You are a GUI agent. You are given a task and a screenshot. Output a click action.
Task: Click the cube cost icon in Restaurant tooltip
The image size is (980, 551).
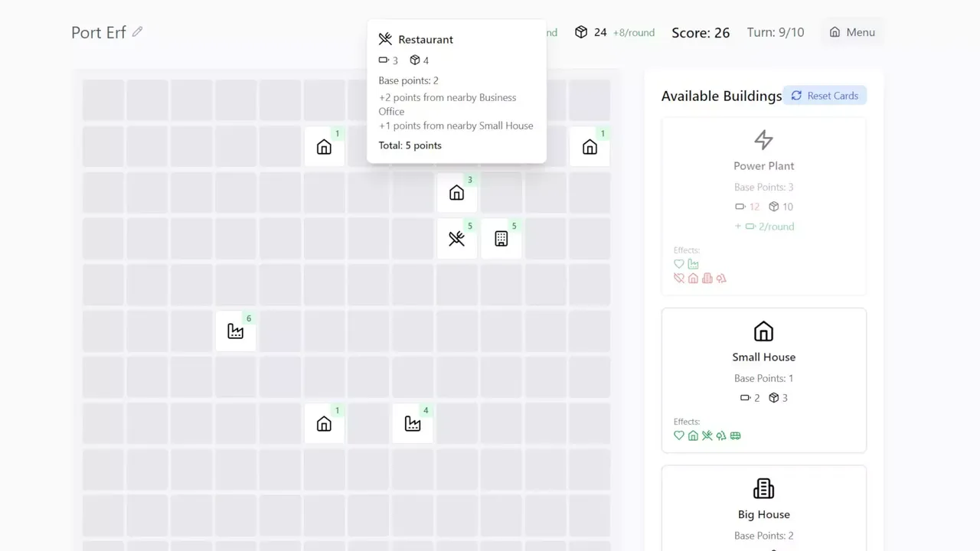415,60
